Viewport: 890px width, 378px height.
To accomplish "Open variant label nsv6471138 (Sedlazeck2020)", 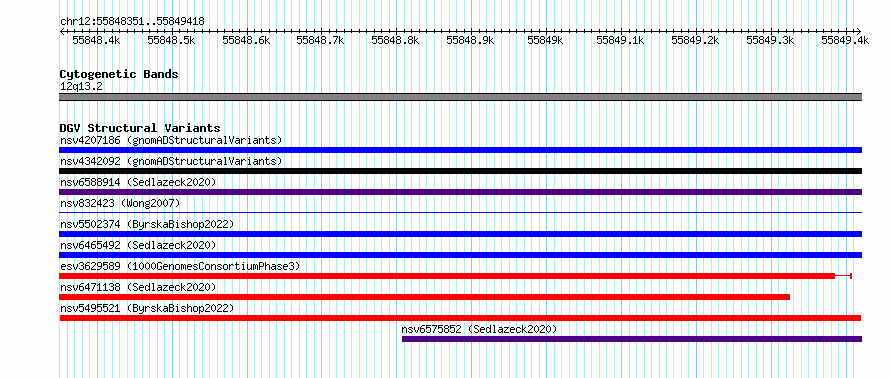I will pos(138,287).
